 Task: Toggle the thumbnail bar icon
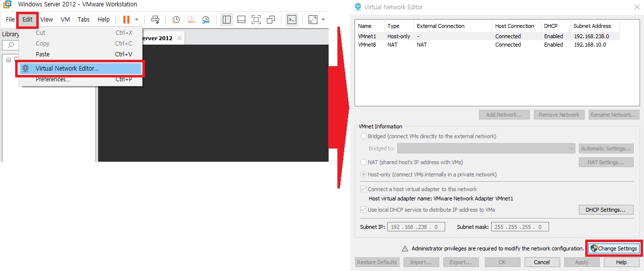241,20
